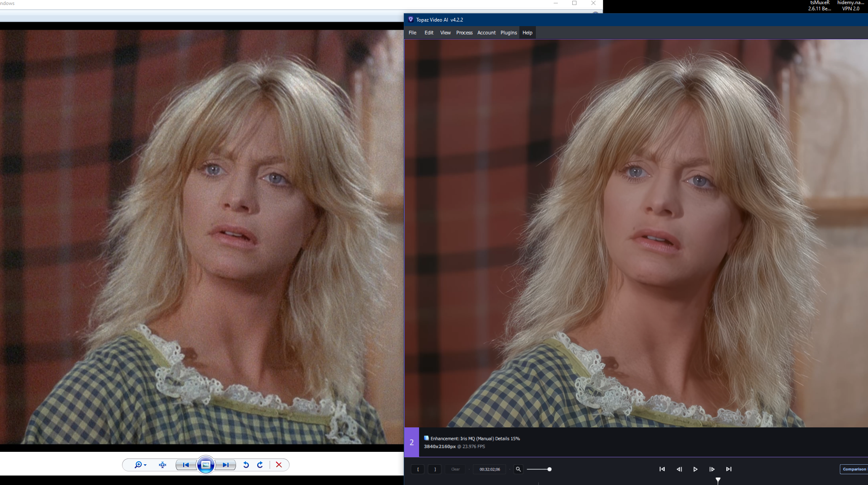This screenshot has width=868, height=485.
Task: Go to the previous image in Photo Viewer
Action: [x=186, y=465]
